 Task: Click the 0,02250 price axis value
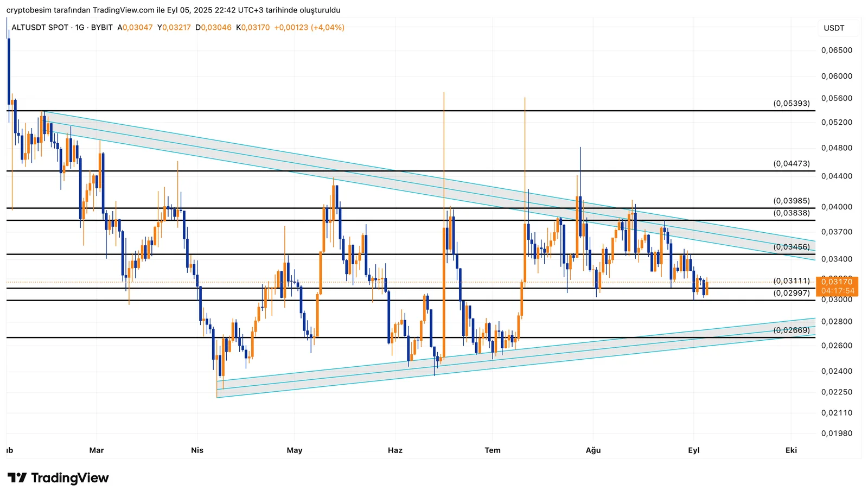pyautogui.click(x=837, y=392)
